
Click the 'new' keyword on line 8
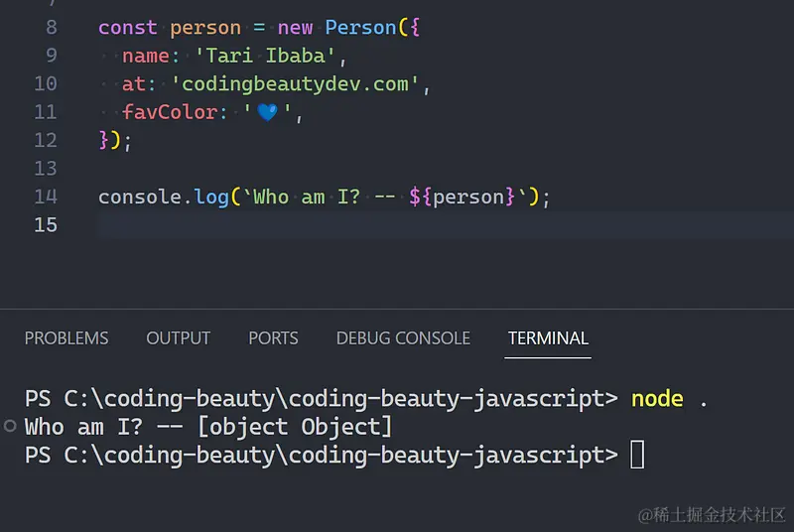(x=295, y=28)
